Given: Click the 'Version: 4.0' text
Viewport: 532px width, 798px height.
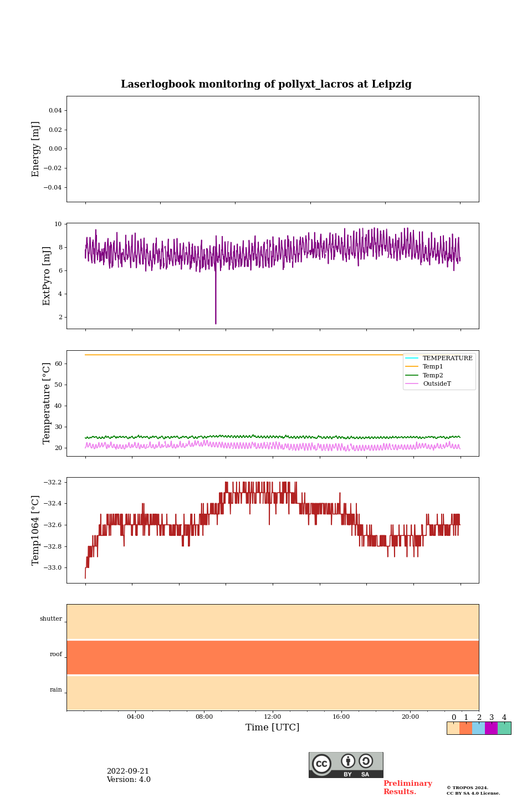Looking at the screenshot, I should click(x=129, y=780).
